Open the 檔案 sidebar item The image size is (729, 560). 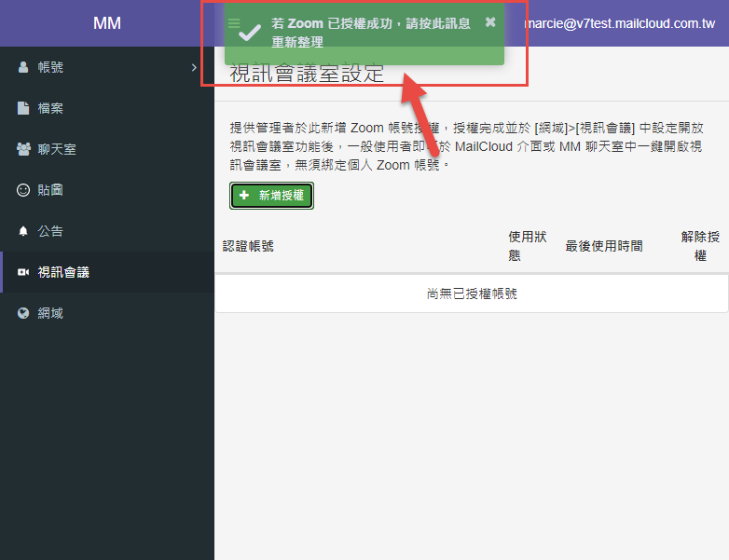coord(107,108)
